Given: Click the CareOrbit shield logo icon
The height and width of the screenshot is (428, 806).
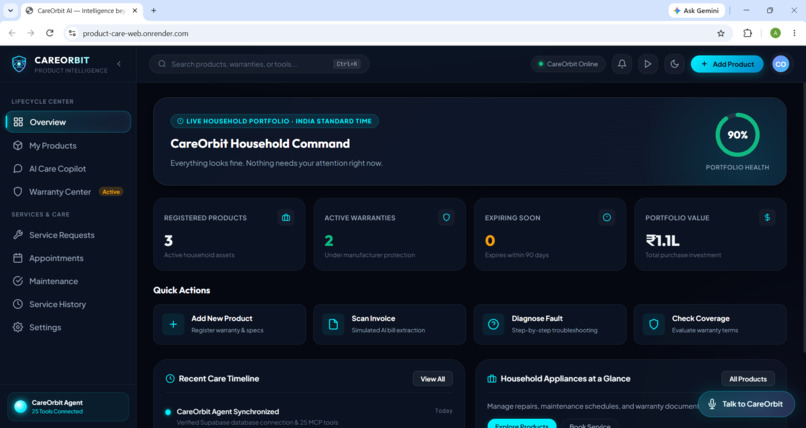Looking at the screenshot, I should pos(19,64).
